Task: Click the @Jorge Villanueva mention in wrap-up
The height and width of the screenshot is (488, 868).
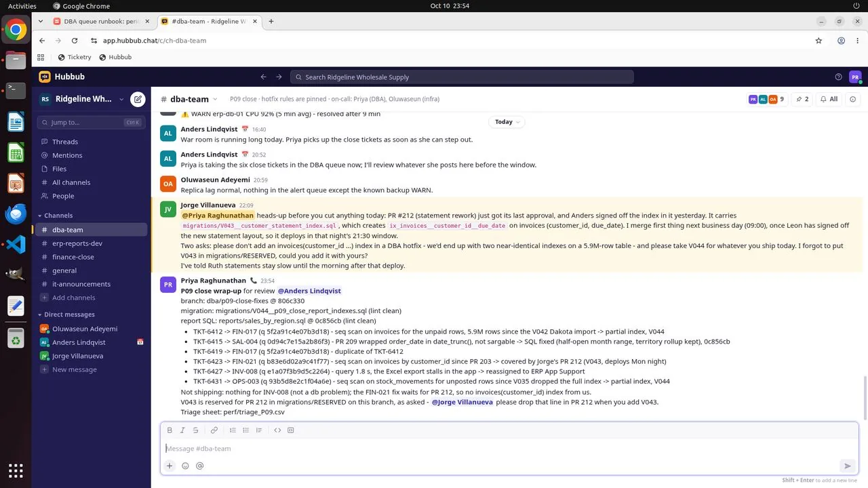Action: point(462,402)
